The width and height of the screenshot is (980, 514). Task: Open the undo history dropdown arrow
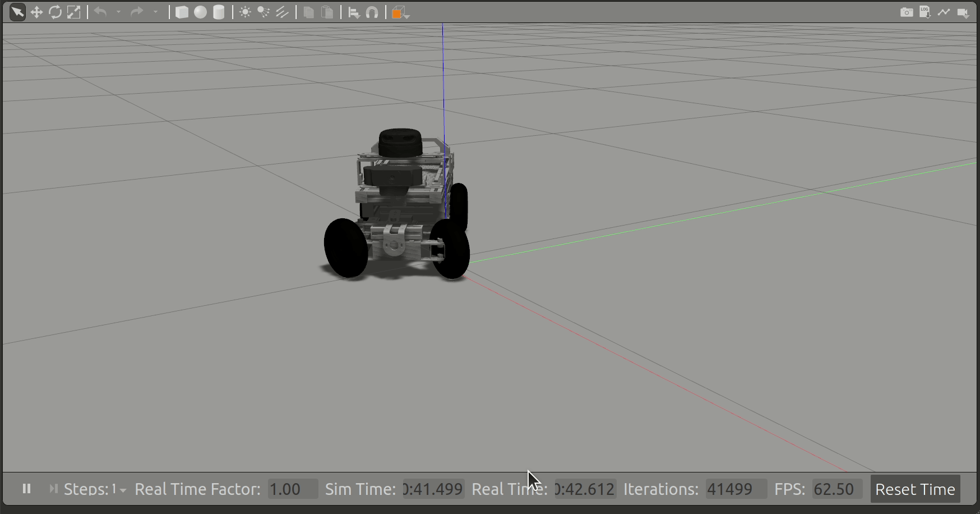point(119,12)
